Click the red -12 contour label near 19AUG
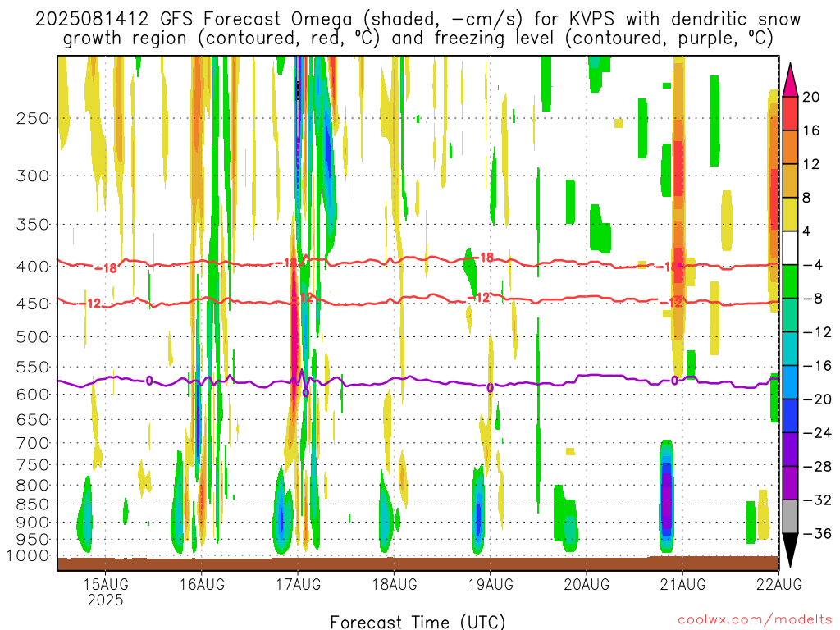 tap(479, 297)
